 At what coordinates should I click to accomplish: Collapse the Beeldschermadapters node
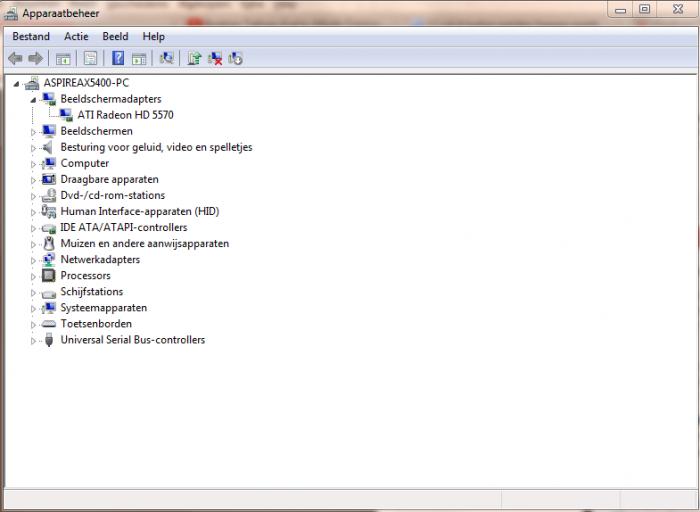(33, 100)
